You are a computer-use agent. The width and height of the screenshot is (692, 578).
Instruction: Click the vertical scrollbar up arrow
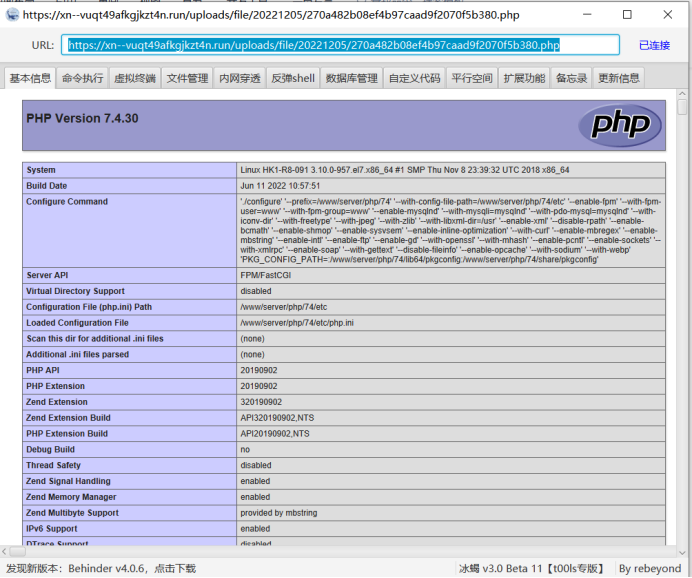pyautogui.click(x=682, y=94)
